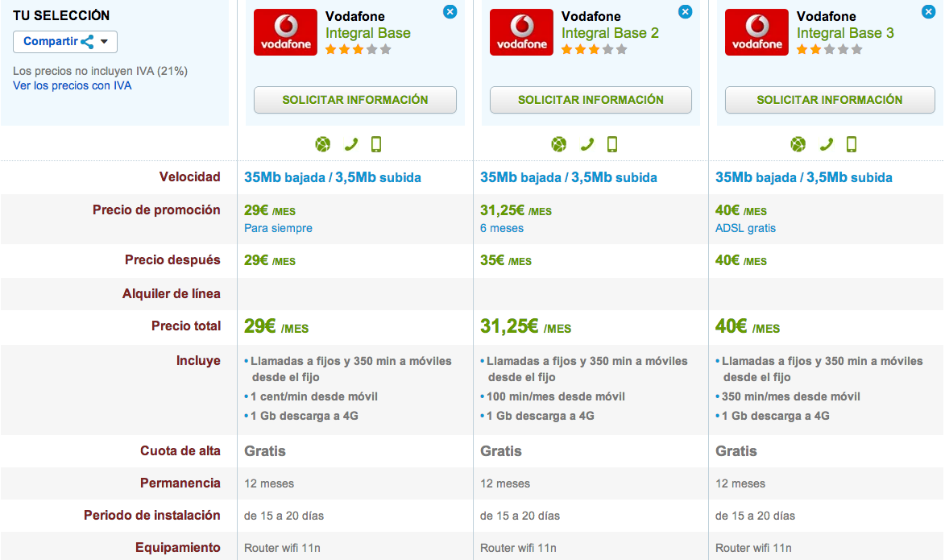
Task: Remove Vodafone Integral Base 3 with its X icon
Action: 929,11
